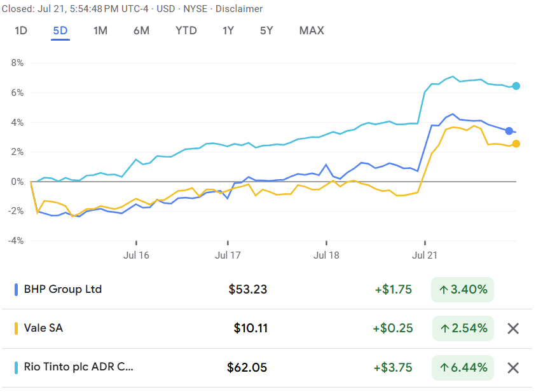Click the 8% axis label
The height and width of the screenshot is (392, 550).
pyautogui.click(x=17, y=63)
